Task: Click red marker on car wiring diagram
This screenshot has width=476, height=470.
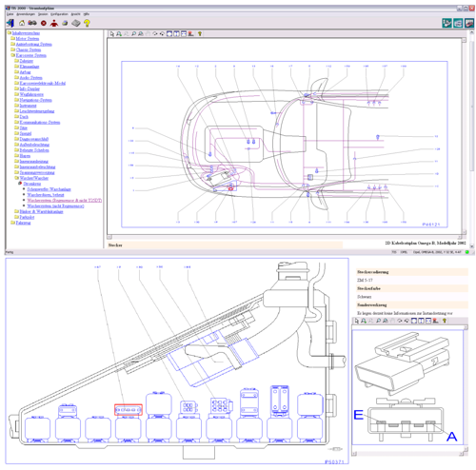Action: click(x=230, y=188)
